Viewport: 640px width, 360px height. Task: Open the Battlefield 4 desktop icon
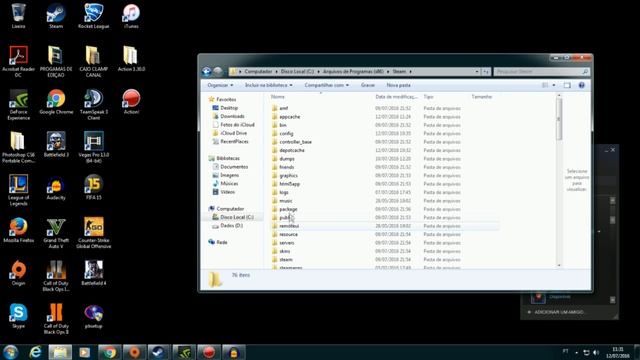tap(93, 273)
